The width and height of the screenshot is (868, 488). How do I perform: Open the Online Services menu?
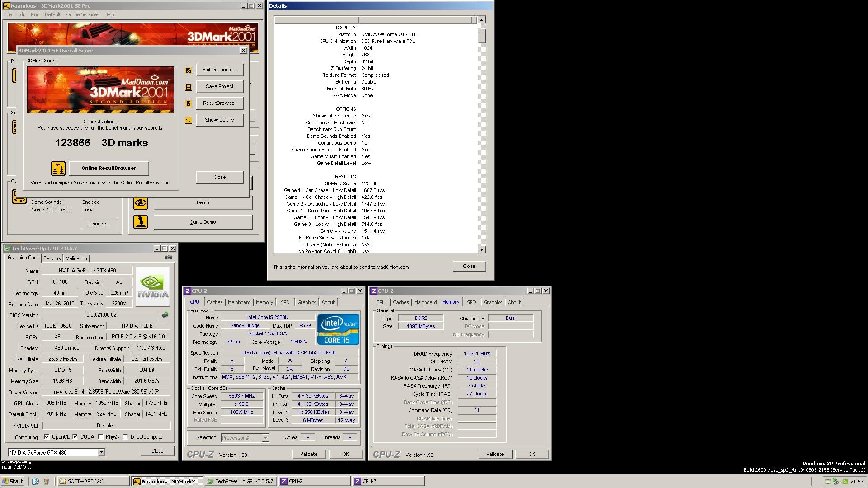(82, 14)
